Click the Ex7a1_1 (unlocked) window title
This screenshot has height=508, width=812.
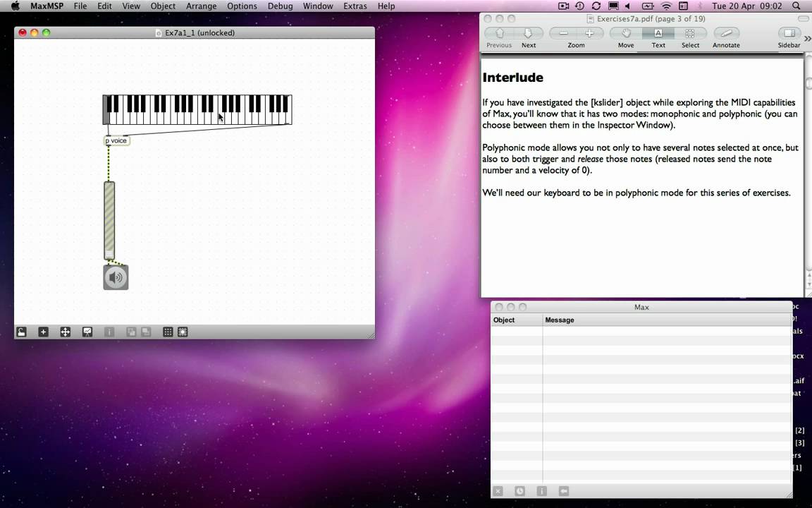[x=200, y=32]
